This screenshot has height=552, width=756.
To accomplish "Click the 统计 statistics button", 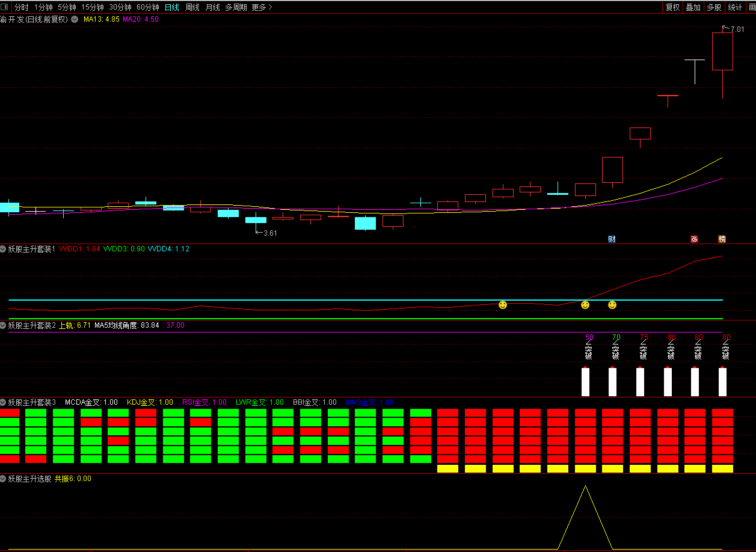I will (735, 7).
